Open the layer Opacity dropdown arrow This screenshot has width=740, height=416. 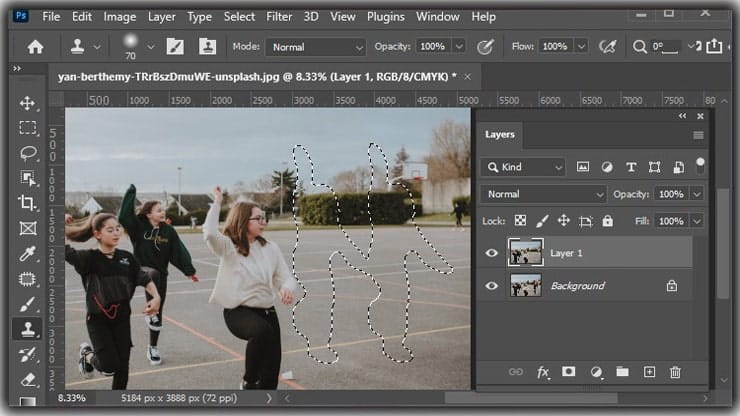coord(697,194)
